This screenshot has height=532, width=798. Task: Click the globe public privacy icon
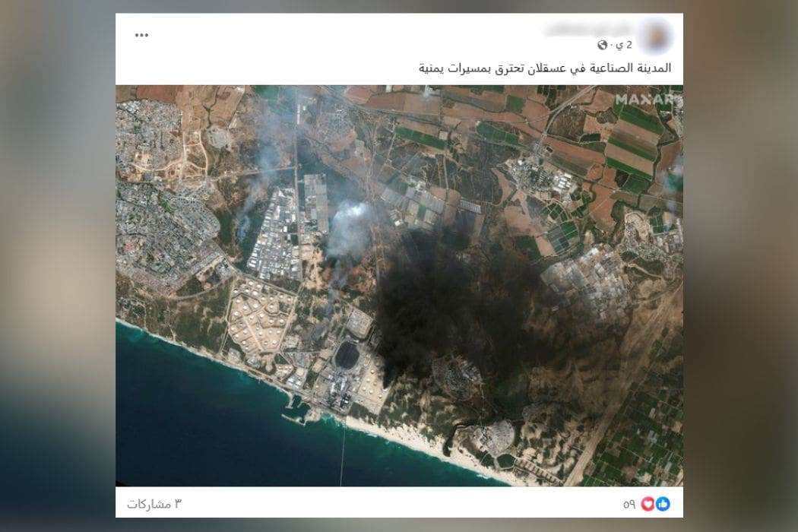(x=603, y=45)
